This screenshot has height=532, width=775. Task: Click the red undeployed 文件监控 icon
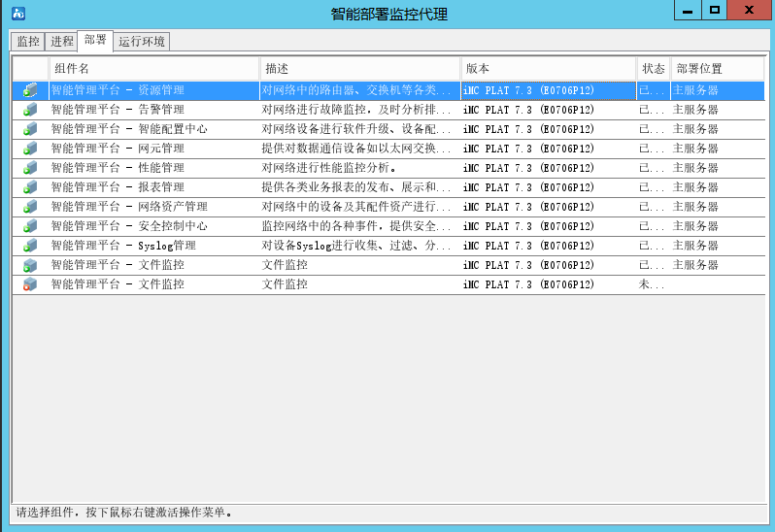pos(30,284)
